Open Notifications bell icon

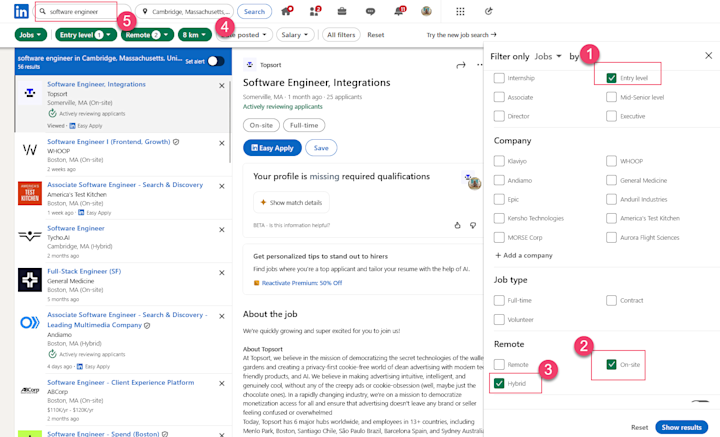pos(399,11)
